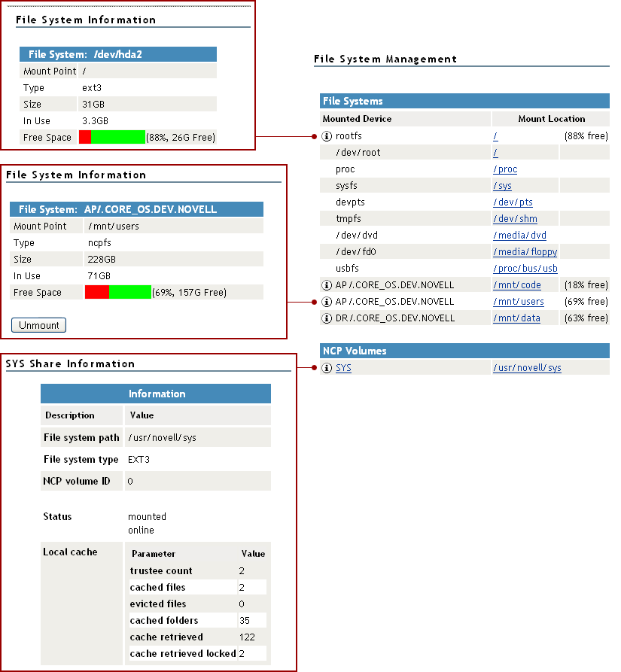Click info icon next to SYS volume

coord(327,368)
